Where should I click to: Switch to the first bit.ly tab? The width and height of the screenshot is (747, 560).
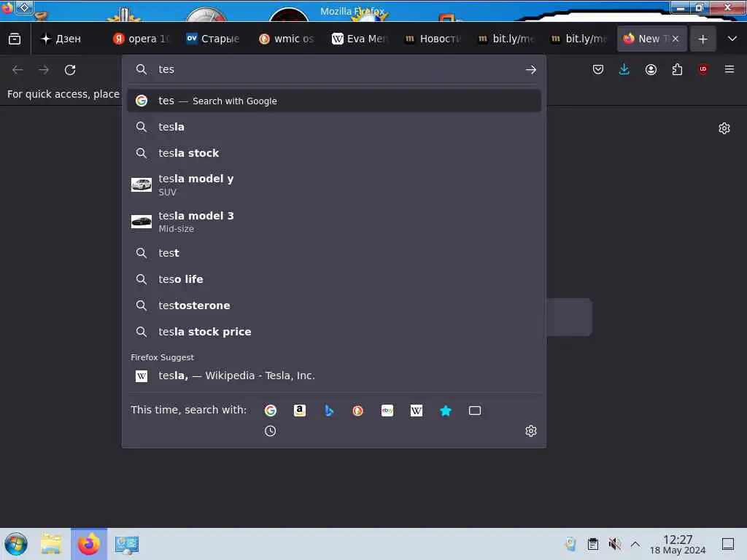506,39
